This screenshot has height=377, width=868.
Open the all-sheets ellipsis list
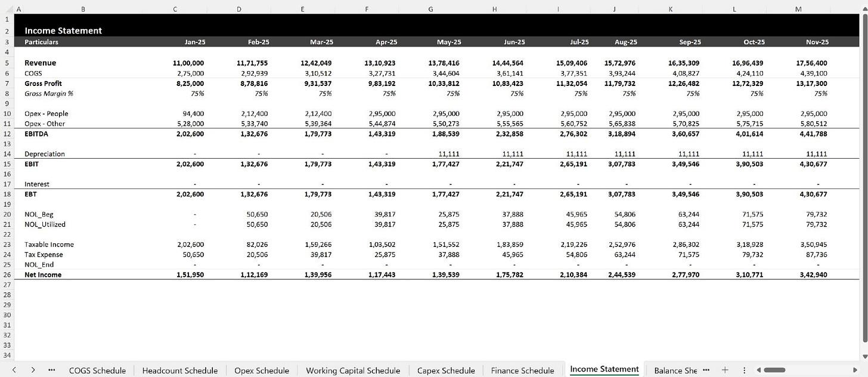[x=52, y=370]
